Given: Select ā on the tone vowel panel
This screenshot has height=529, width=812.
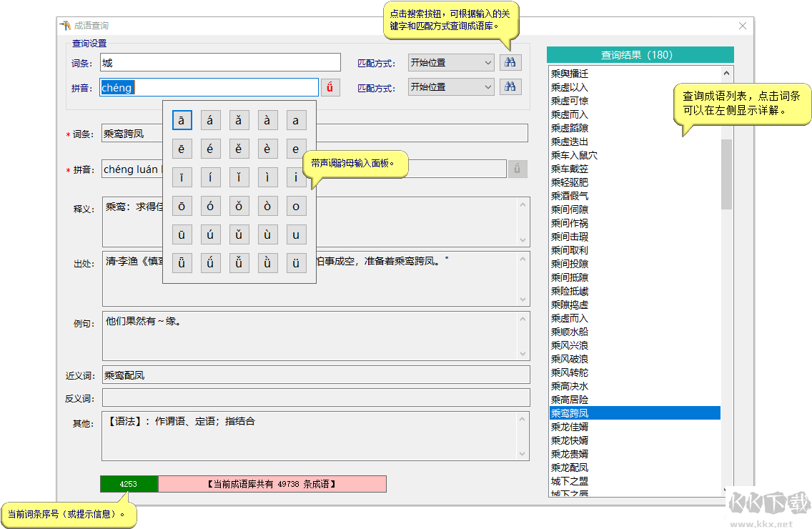Looking at the screenshot, I should (182, 119).
